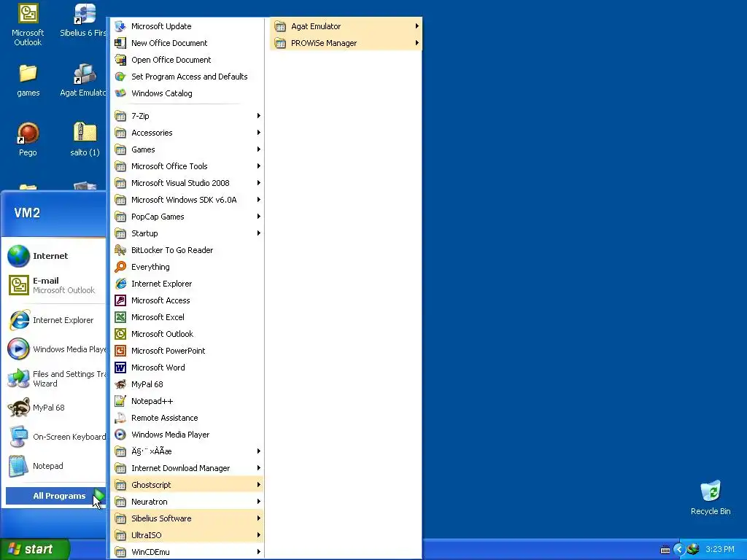Viewport: 747px width, 560px height.
Task: Expand the PopCap Games folder
Action: pos(187,217)
